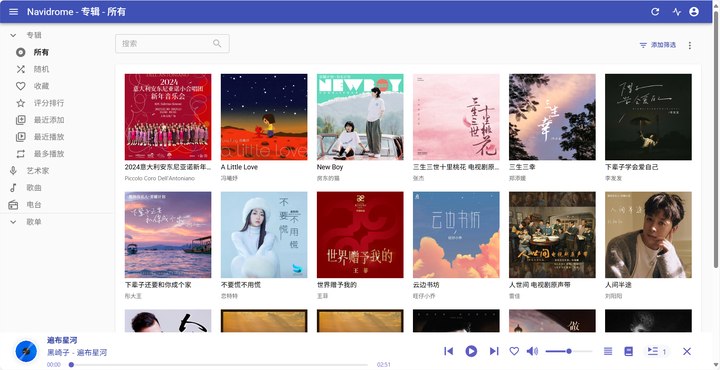
Task: Open 不要慌不用慌 album cover
Action: [264, 235]
